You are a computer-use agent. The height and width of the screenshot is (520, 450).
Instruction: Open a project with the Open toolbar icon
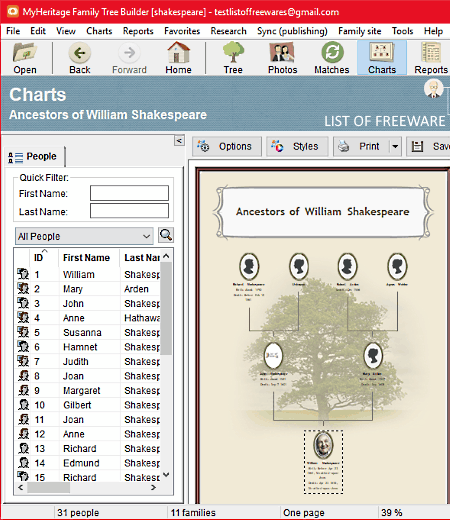pos(25,58)
